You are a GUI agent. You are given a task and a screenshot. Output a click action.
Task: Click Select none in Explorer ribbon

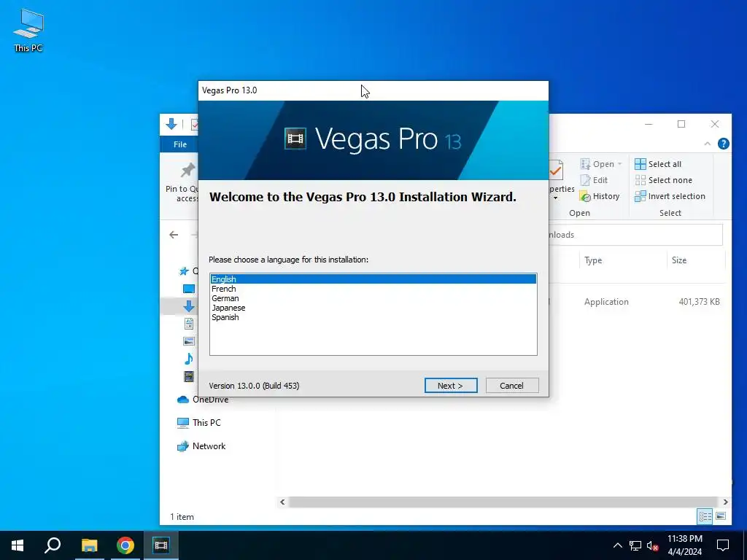point(664,180)
